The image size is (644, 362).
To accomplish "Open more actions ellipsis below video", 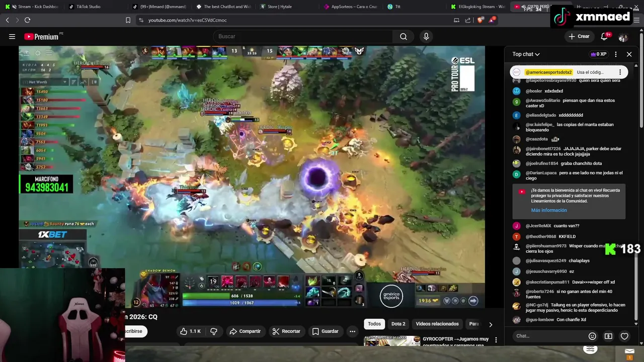I will 352,331.
